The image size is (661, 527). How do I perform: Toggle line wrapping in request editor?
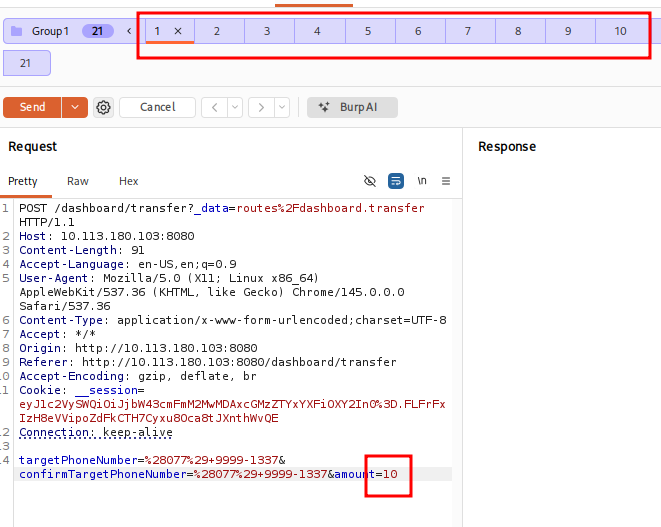[396, 181]
